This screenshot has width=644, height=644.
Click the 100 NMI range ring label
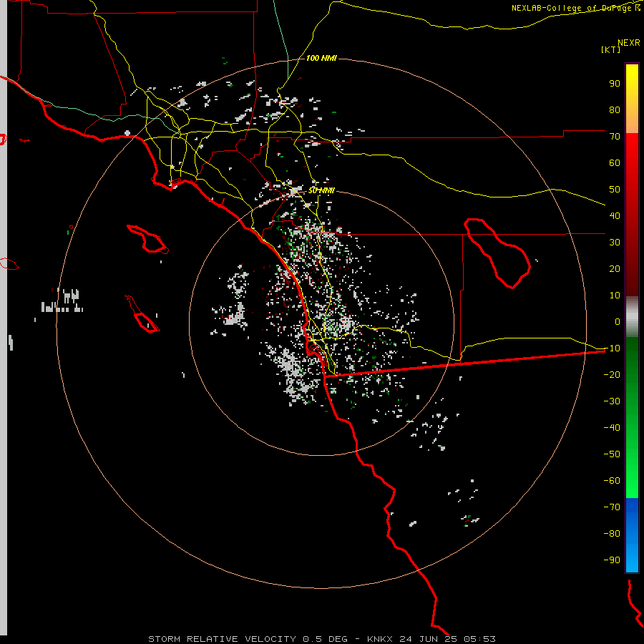coord(321,59)
